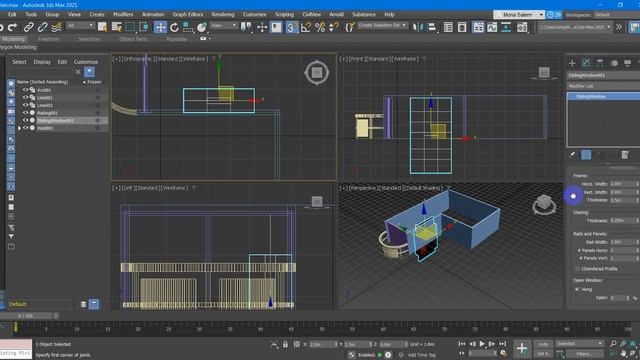
Task: Toggle the Percent Snap button
Action: 320,27
